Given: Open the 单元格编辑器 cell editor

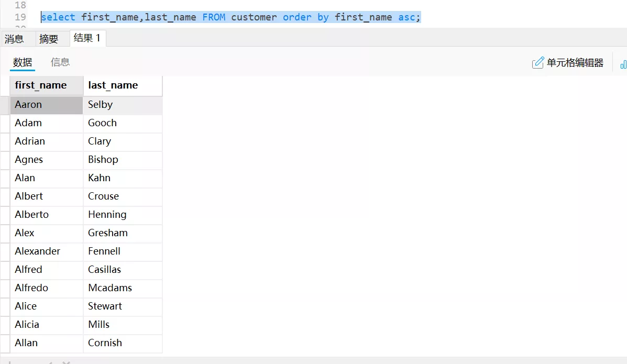Looking at the screenshot, I should coord(568,63).
